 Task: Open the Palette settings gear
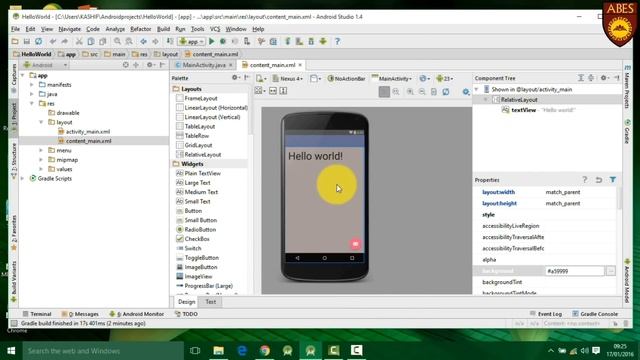coord(236,78)
